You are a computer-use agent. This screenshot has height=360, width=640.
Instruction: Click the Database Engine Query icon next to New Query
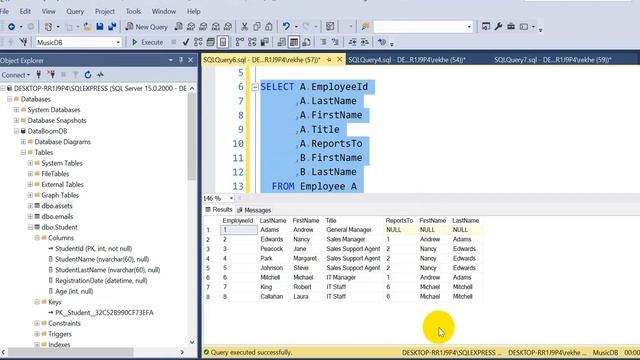click(x=178, y=27)
